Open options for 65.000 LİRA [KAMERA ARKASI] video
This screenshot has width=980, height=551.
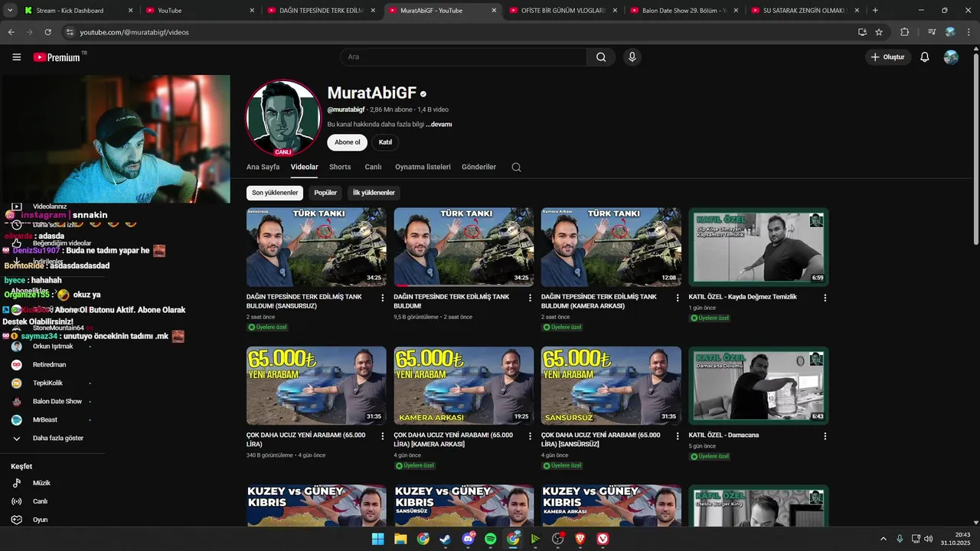click(530, 435)
